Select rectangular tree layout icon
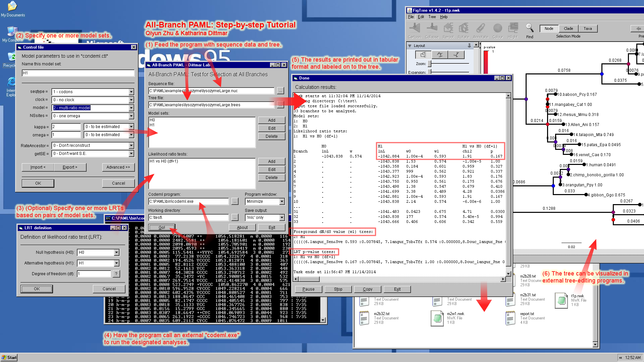 [423, 55]
